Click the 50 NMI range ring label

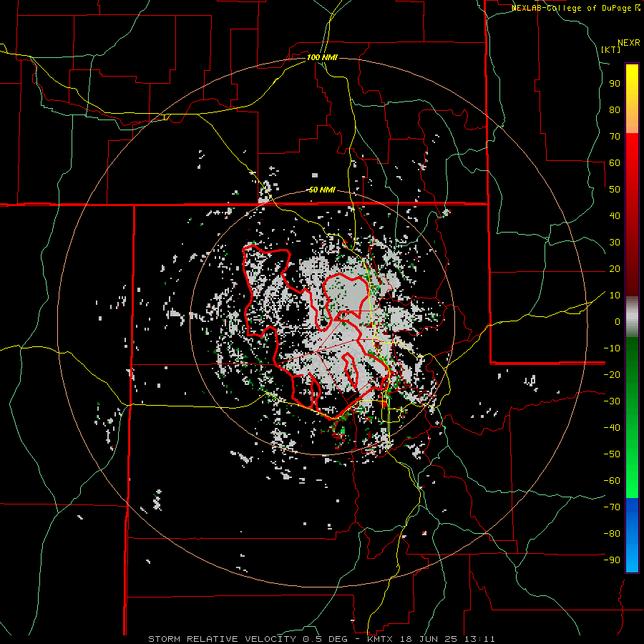[x=322, y=190]
